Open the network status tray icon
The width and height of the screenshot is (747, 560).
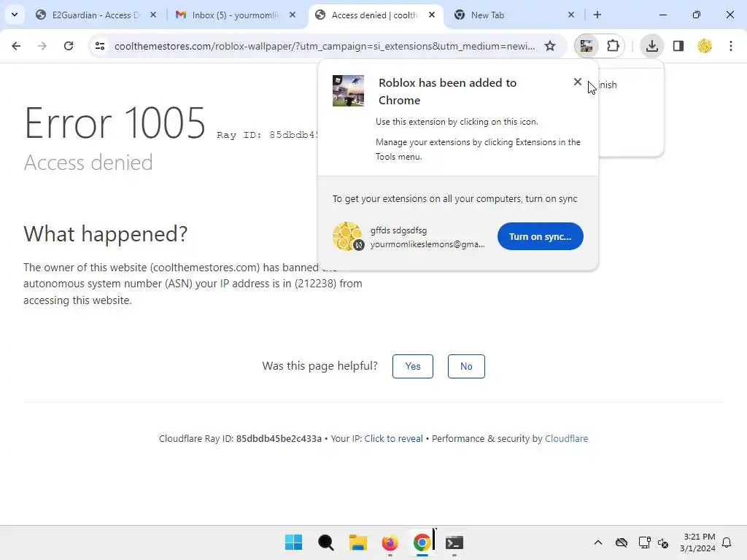point(644,542)
